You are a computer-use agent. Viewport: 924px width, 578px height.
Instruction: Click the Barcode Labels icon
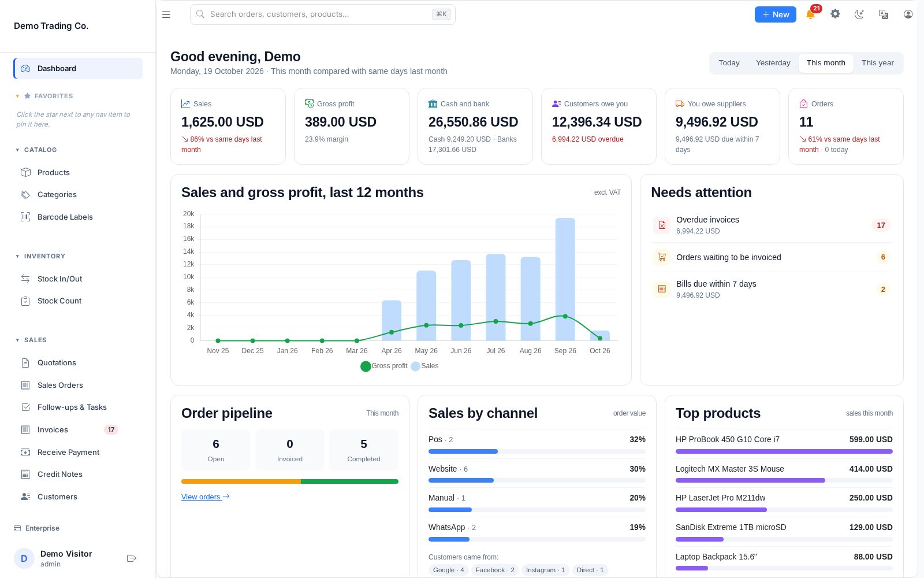(25, 217)
